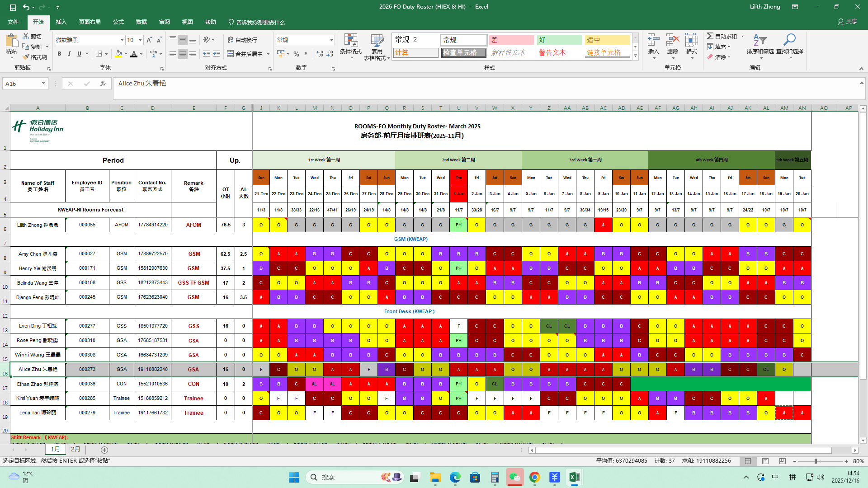Open the 插入 (Insert) ribbon tab
Screen dimensions: 868x488
click(61, 22)
